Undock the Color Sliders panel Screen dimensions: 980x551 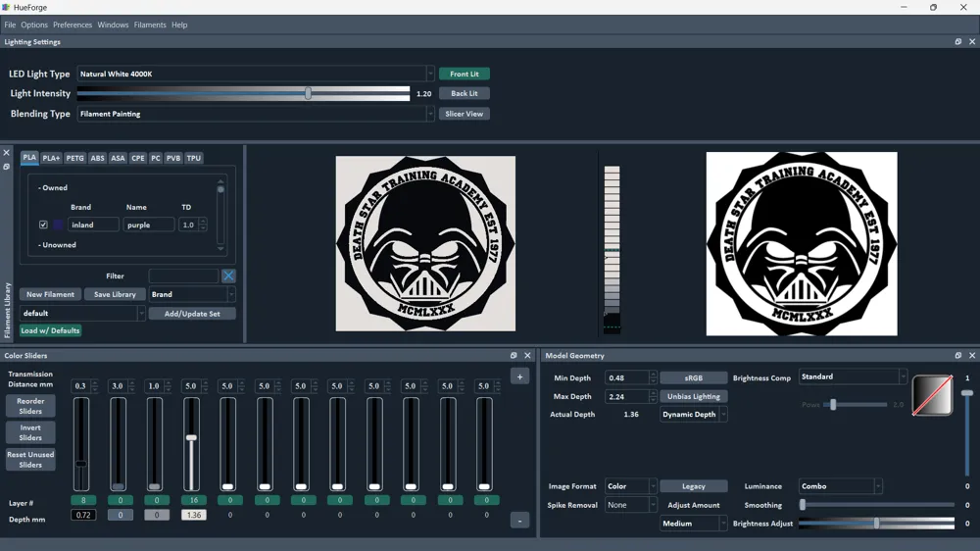[x=514, y=355]
